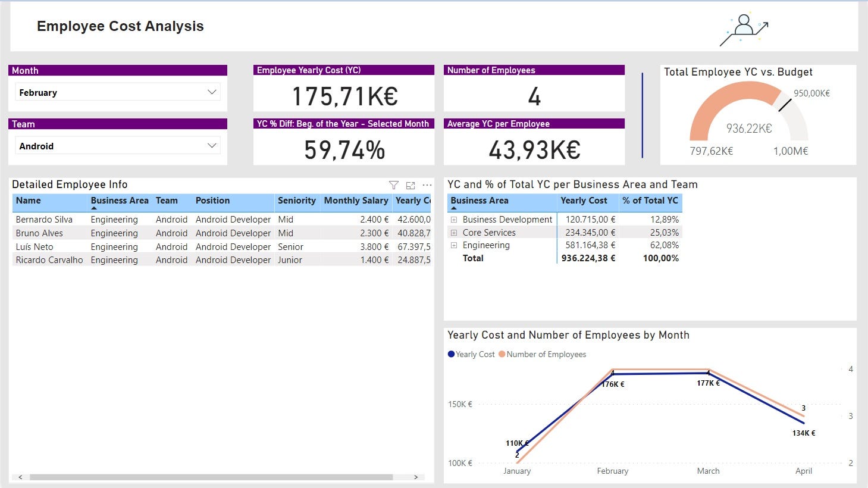Image resolution: width=868 pixels, height=488 pixels.
Task: Click the 175,71K€ Employee Yearly Cost card
Action: coord(344,96)
